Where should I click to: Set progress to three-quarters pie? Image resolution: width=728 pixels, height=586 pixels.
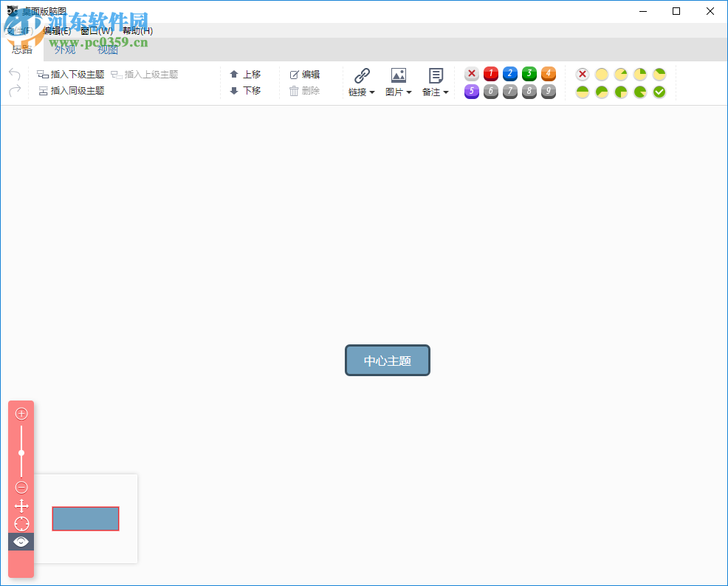click(x=621, y=92)
